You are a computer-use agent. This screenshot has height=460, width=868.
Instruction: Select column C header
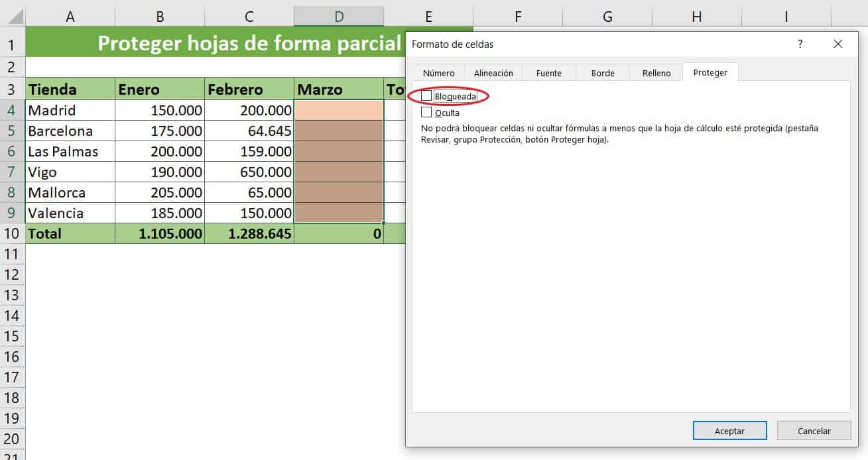click(249, 17)
